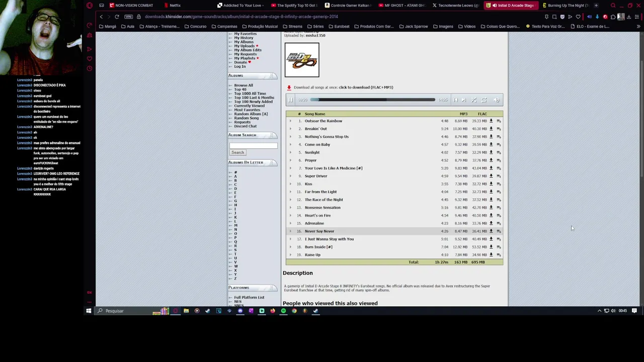Switch to NON-VISION COMBAT tab

coord(131,6)
